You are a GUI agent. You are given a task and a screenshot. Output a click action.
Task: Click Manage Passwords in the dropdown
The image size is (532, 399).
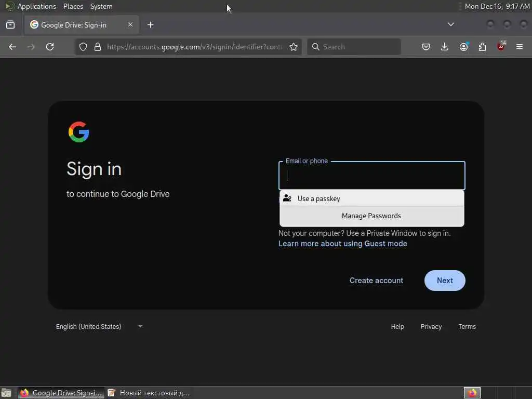pos(371,216)
